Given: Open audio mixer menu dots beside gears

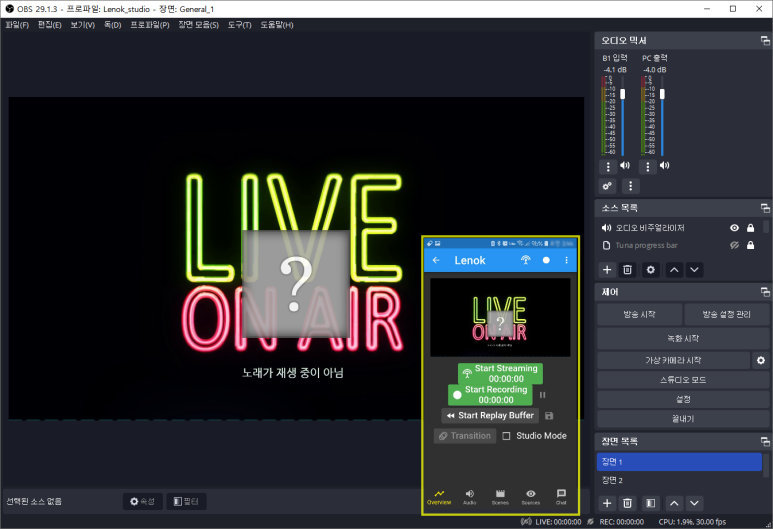Looking at the screenshot, I should click(630, 186).
